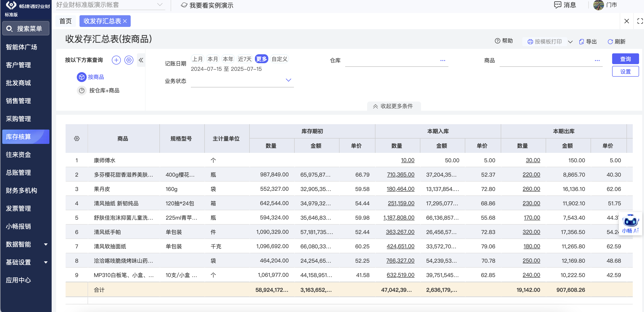Switch to the 首页 tab
Screen dimensions: 644x312
(66, 21)
